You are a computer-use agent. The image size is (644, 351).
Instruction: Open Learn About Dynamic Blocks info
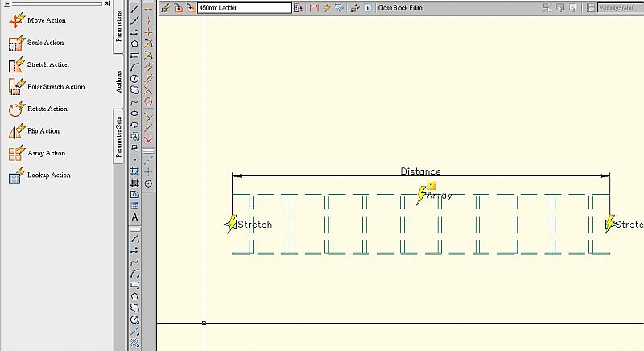click(368, 8)
